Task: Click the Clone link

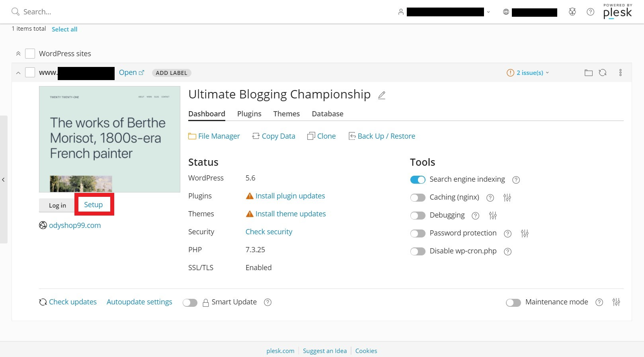Action: (x=322, y=136)
